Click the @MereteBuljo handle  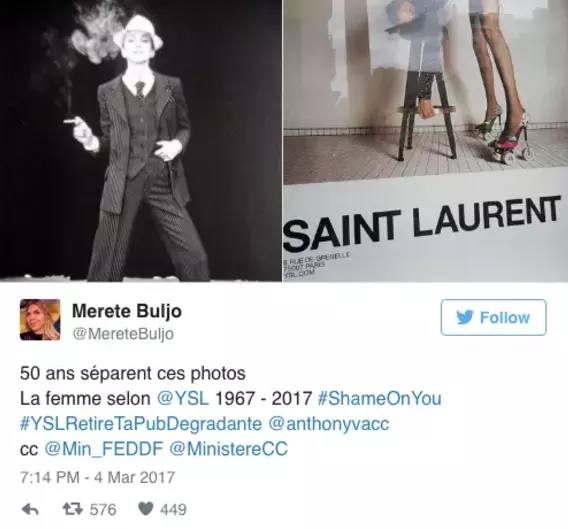click(x=123, y=334)
